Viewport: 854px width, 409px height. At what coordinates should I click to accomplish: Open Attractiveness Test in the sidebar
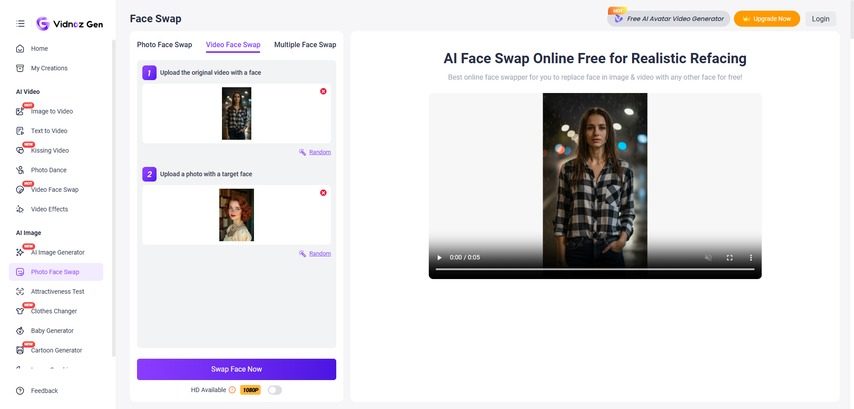click(56, 291)
